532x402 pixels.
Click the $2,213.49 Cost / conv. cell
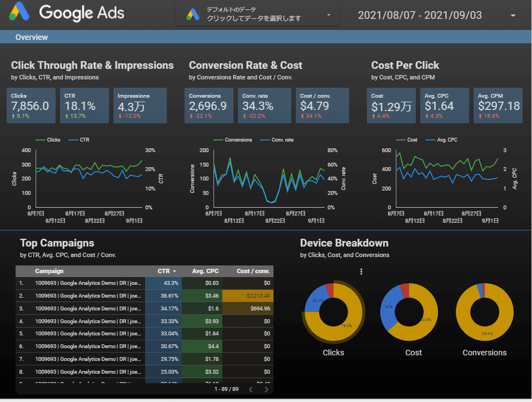pos(248,296)
